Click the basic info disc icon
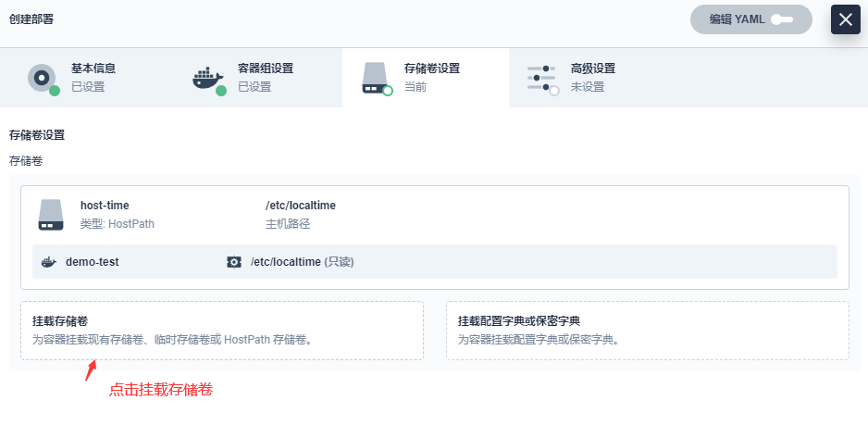The height and width of the screenshot is (438, 868). [x=42, y=78]
